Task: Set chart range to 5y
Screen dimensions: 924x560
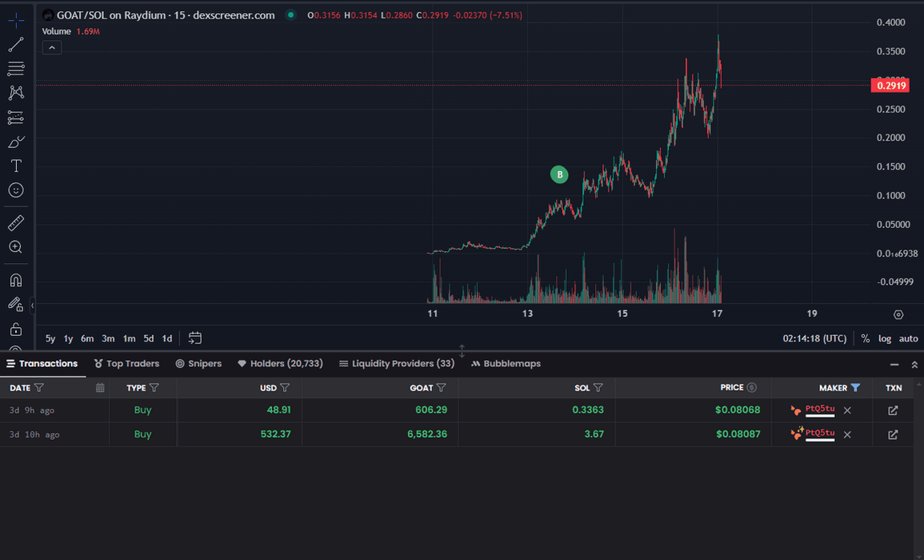Action: (50, 338)
